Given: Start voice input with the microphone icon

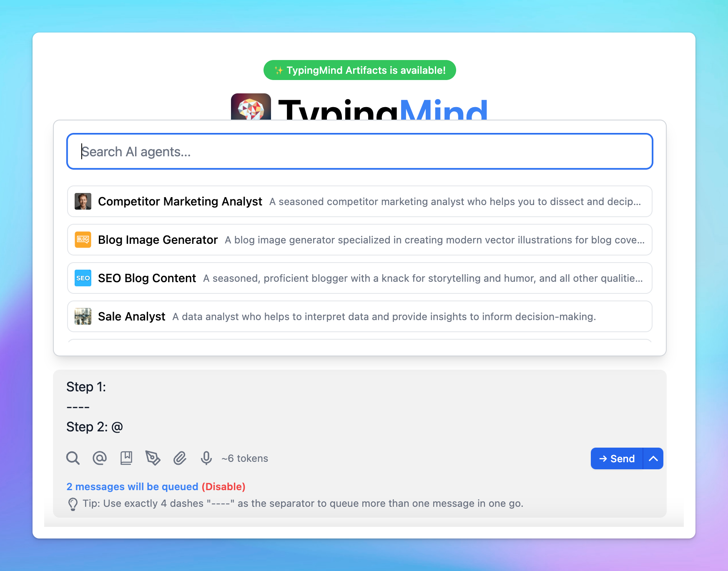Looking at the screenshot, I should (x=206, y=458).
